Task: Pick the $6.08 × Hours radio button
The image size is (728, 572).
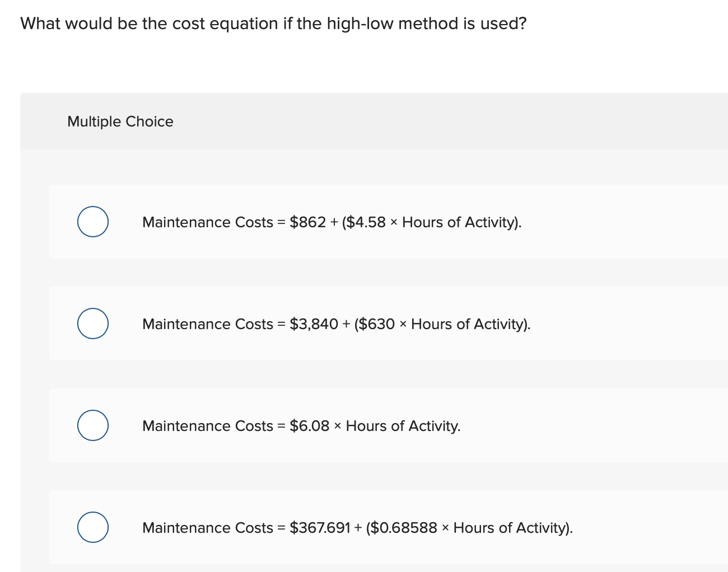Action: [93, 425]
